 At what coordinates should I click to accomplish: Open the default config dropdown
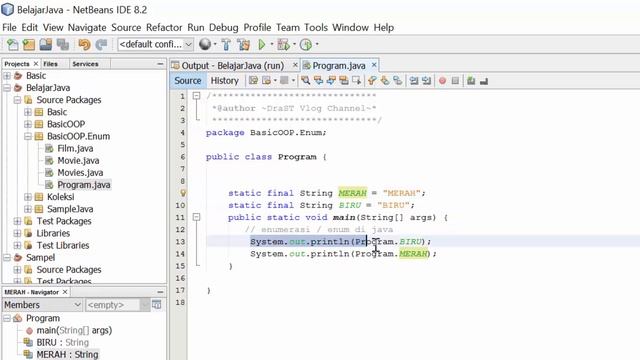click(x=188, y=44)
